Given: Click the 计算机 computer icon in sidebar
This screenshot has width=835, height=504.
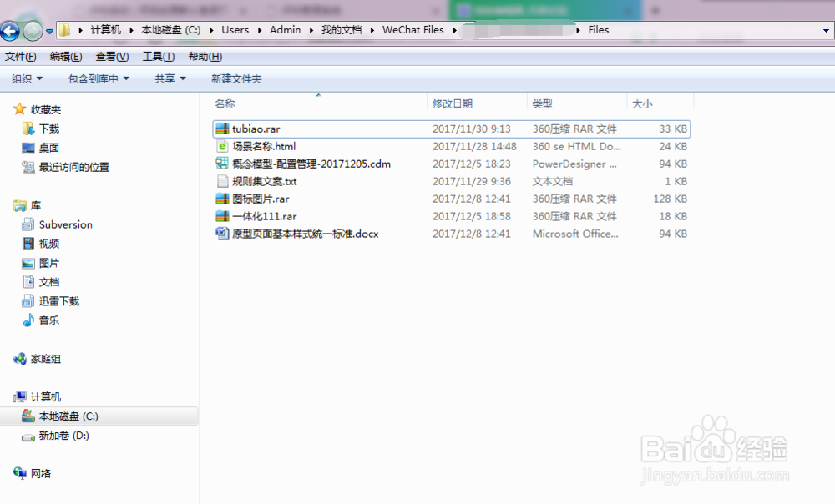Looking at the screenshot, I should [20, 396].
